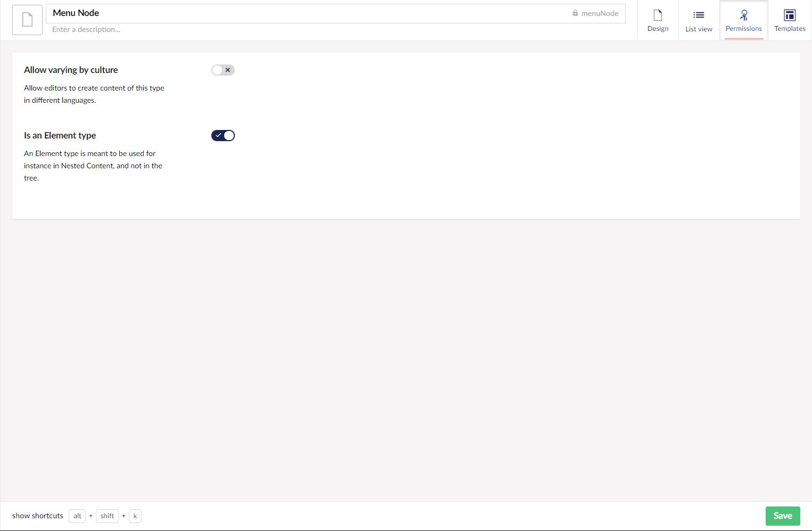
Task: Click the 'shift' shortcut key badge
Action: coord(107,516)
